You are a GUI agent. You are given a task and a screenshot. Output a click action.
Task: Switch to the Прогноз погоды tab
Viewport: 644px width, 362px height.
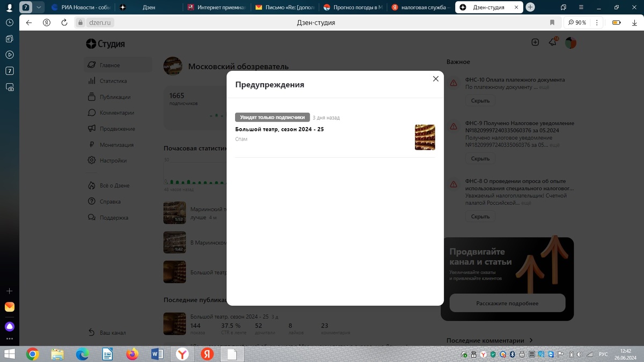tap(353, 8)
